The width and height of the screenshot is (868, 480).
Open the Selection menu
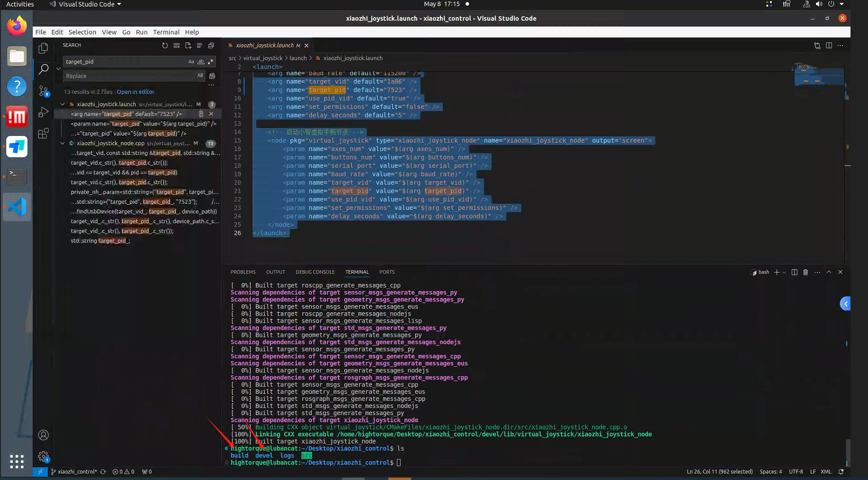point(82,32)
